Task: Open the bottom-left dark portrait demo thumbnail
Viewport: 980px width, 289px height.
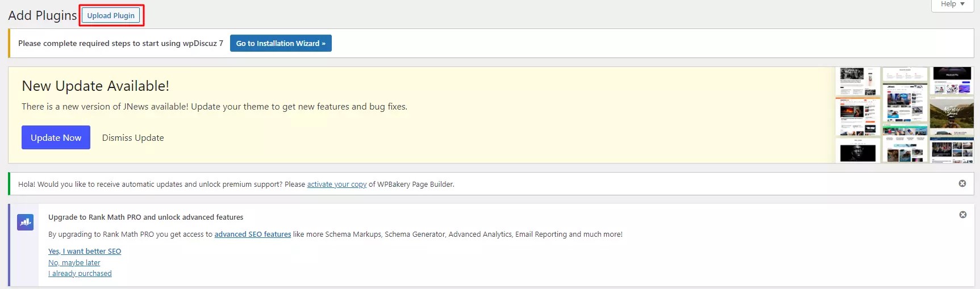Action: tap(858, 151)
